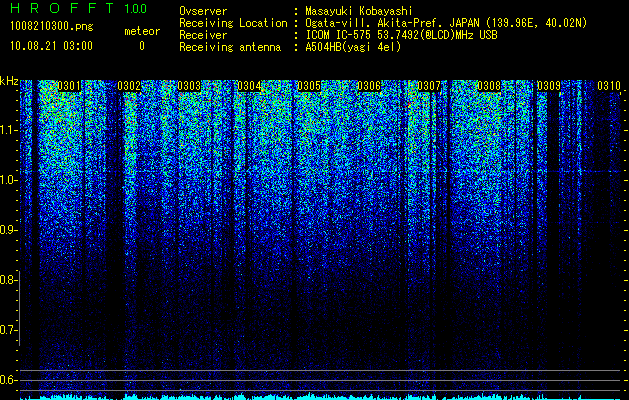Screen dimensions: 629x400
Task: Click the meteor count value 0
Action: [142, 46]
